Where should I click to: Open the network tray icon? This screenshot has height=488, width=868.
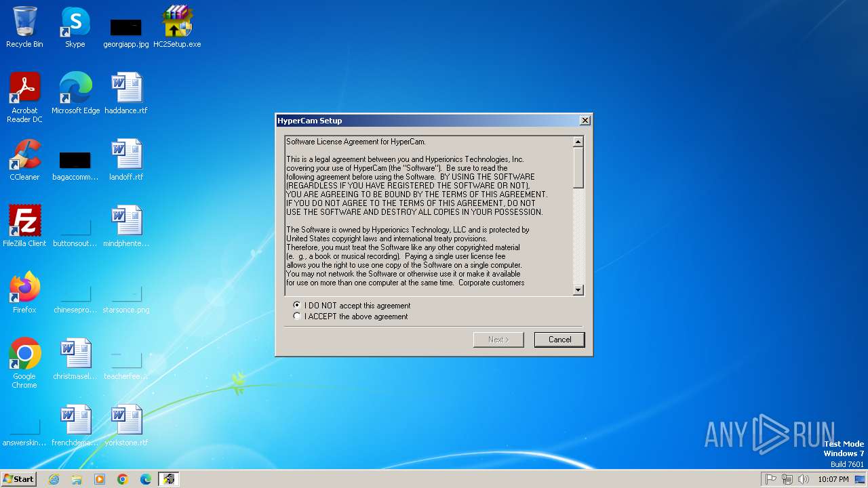click(x=787, y=479)
